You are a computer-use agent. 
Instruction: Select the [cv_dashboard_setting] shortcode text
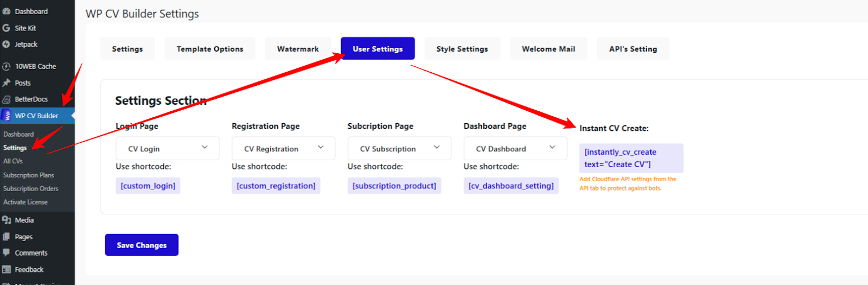click(x=511, y=186)
